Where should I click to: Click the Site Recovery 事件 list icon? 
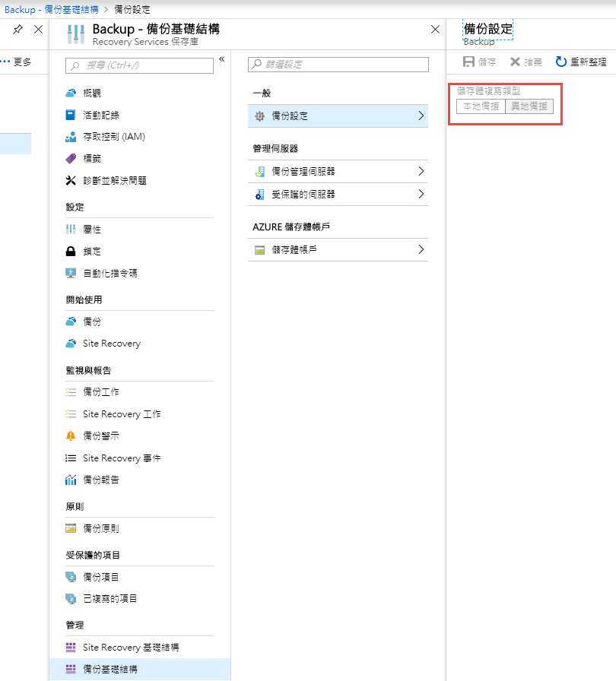(71, 458)
